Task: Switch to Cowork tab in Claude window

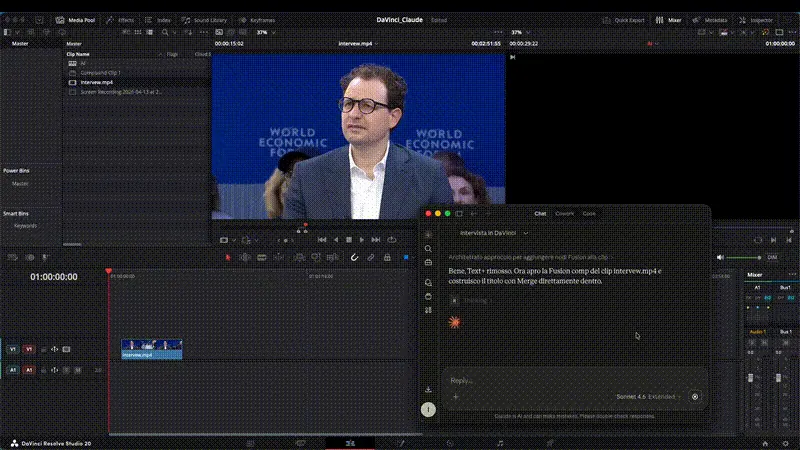Action: point(564,214)
